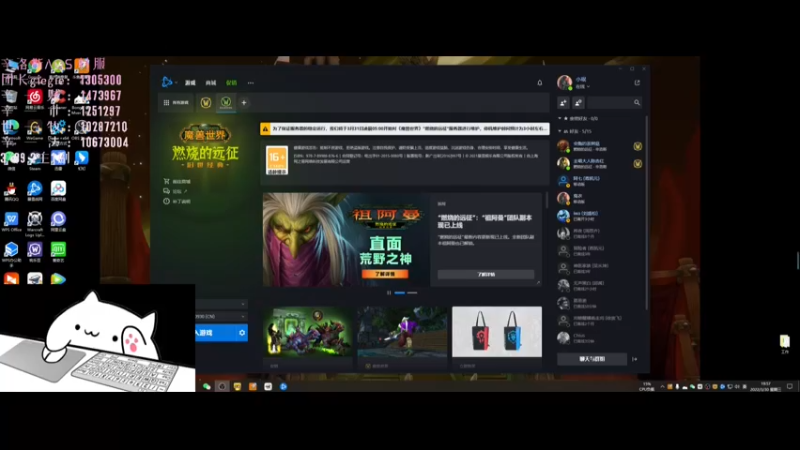Open the WeGame desktop icon

35,130
